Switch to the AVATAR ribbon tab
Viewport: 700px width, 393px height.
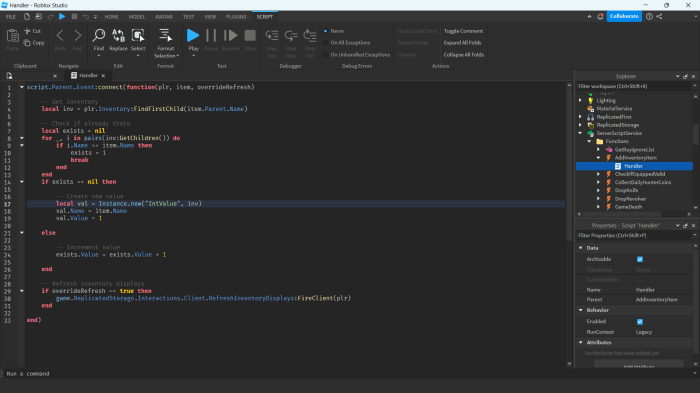pyautogui.click(x=164, y=17)
